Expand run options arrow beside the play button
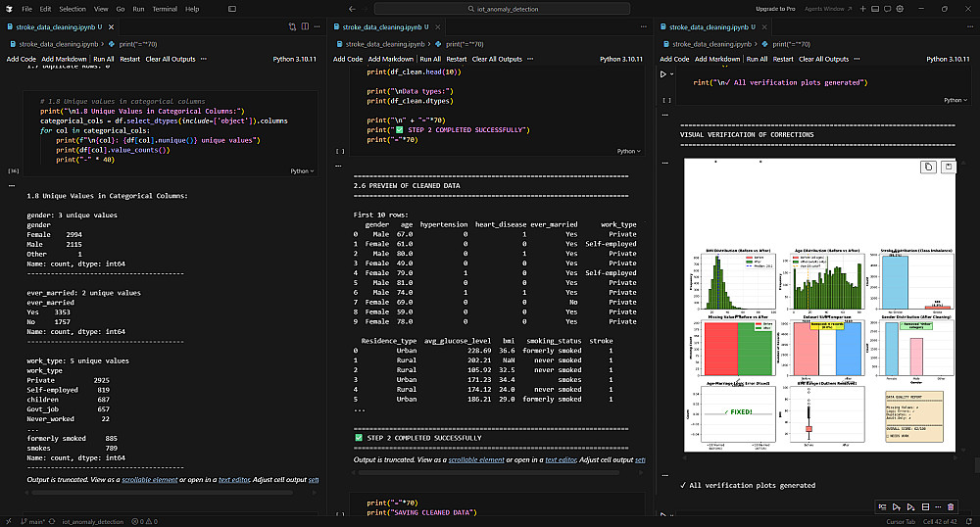 (673, 73)
